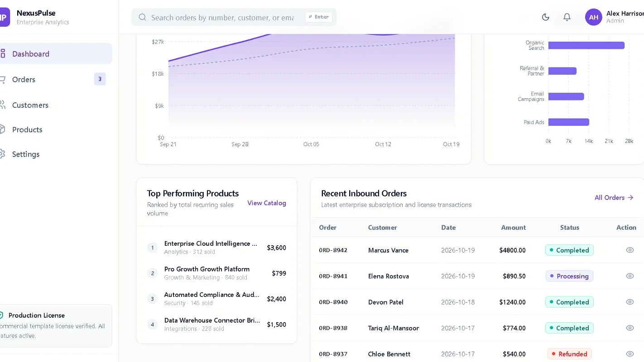644x362 pixels.
Task: Click the Production License shield icon
Action: pos(1,315)
